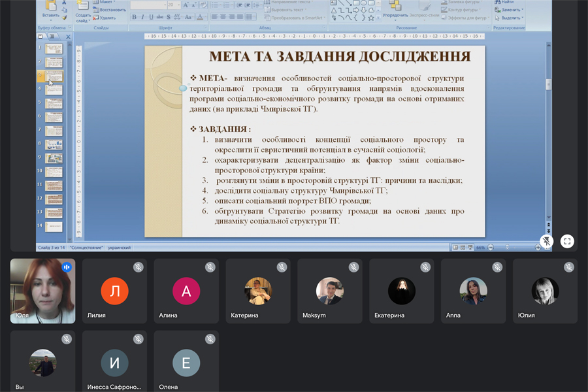
Task: Toggle underline formatting in Шрифт group
Action: point(151,17)
